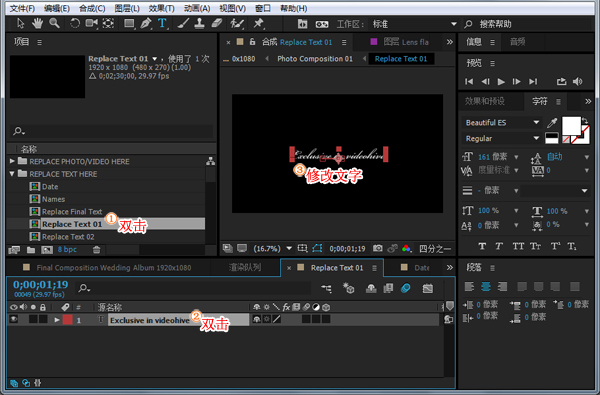Open the Graph Editor in timeline
600x395 pixels.
click(x=427, y=288)
